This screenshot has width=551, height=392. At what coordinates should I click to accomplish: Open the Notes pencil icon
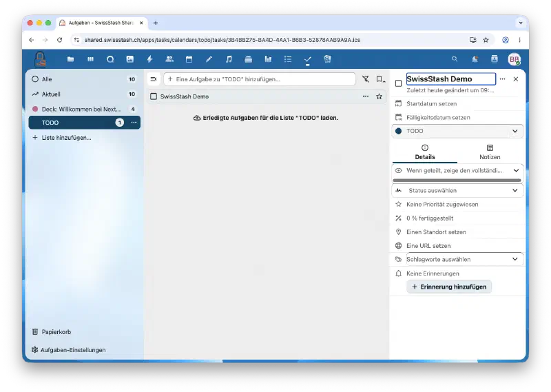click(209, 59)
